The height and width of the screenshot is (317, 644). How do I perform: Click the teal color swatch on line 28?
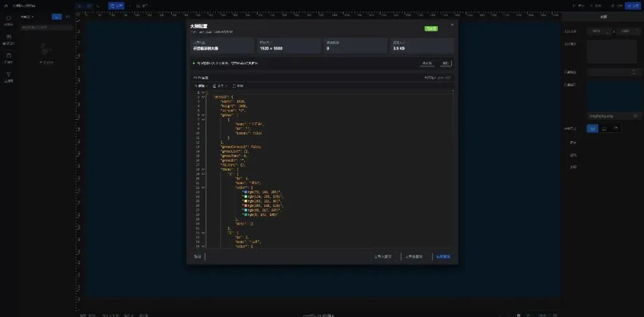[246, 215]
